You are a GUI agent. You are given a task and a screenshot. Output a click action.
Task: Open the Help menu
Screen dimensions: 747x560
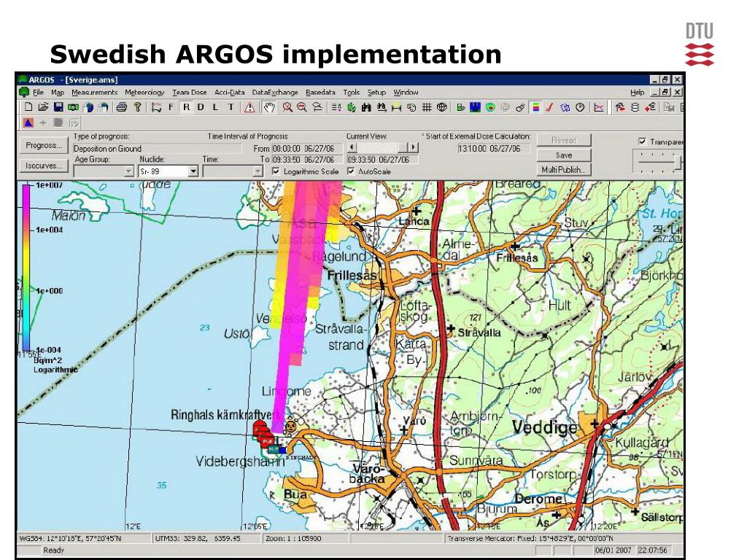coord(637,93)
